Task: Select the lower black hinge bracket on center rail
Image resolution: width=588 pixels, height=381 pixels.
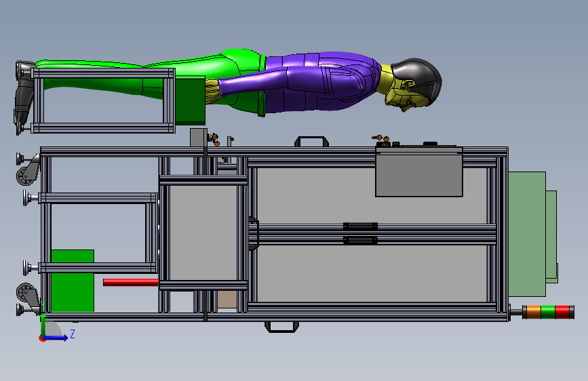Action: click(x=360, y=241)
